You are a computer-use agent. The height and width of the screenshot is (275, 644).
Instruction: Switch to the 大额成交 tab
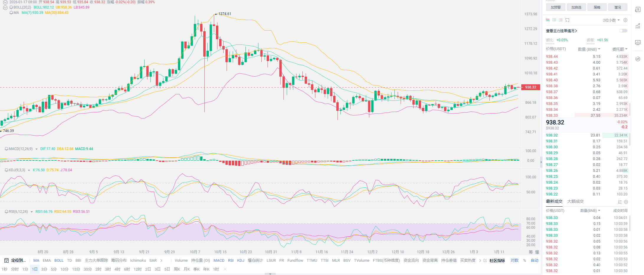coord(575,201)
